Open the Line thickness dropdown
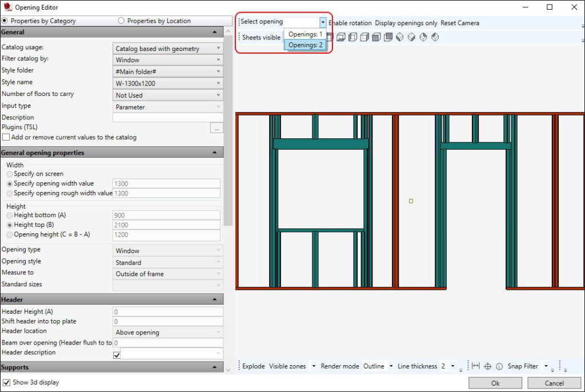 point(452,366)
